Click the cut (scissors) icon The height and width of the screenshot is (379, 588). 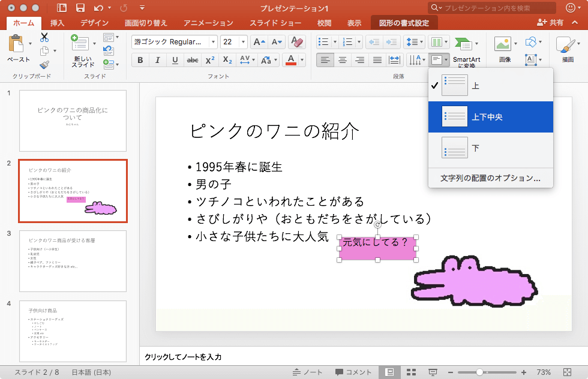pyautogui.click(x=44, y=37)
